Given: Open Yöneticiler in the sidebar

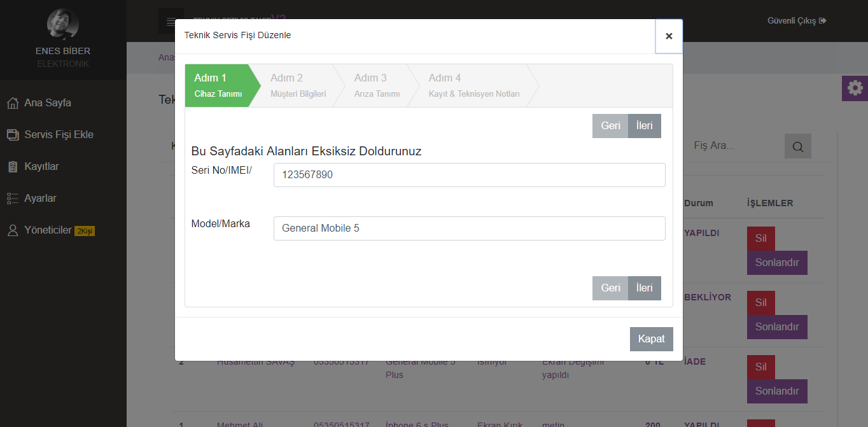Looking at the screenshot, I should click(48, 230).
